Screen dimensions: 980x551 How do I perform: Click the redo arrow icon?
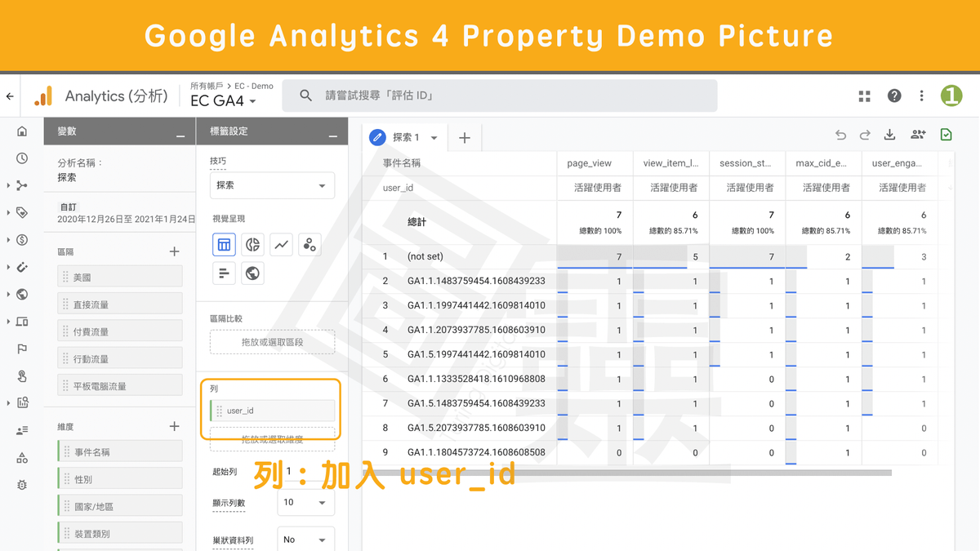865,136
